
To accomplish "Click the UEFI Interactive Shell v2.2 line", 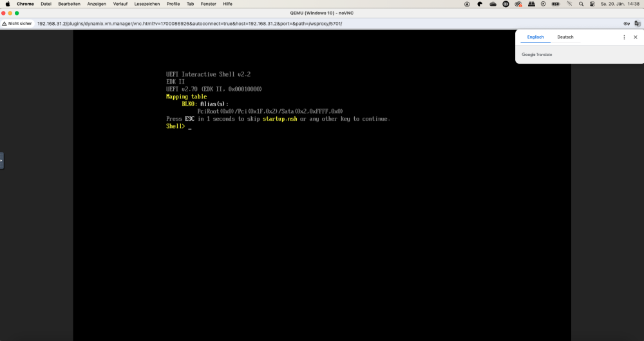I will pos(208,74).
